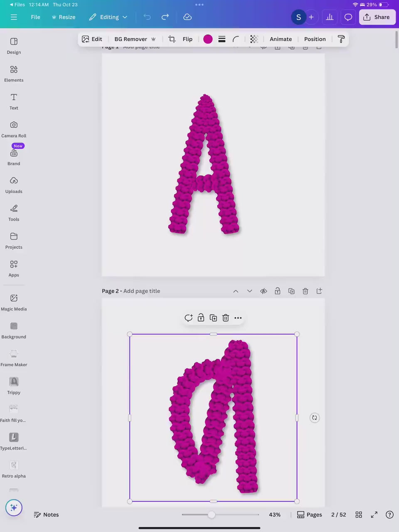Open the more options ellipsis menu
This screenshot has width=399, height=532.
tap(238, 318)
